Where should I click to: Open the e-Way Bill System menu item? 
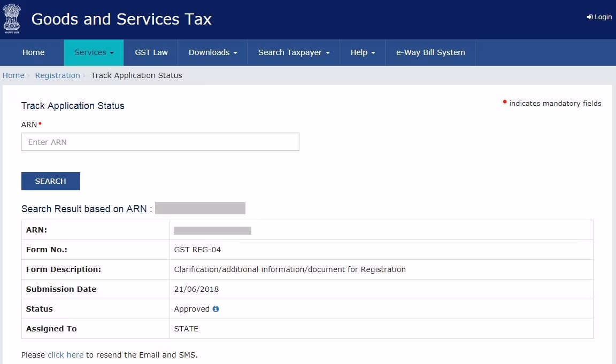(430, 52)
